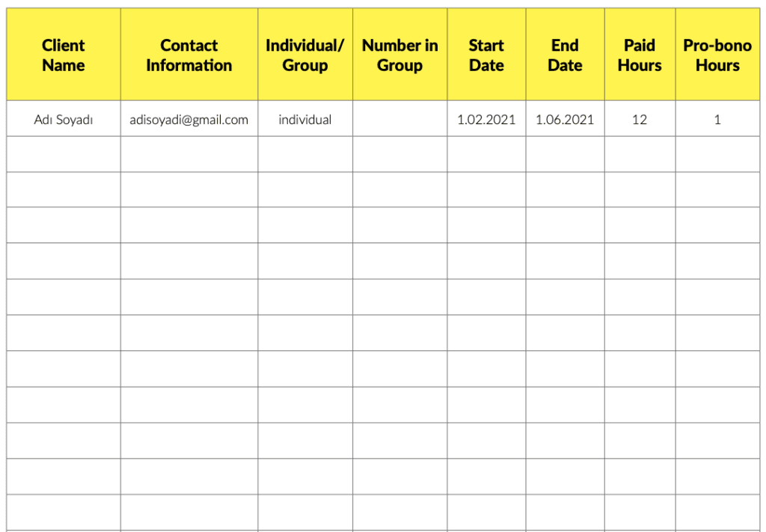The width and height of the screenshot is (766, 532).
Task: Click the Paid Hours column header
Action: [640, 55]
